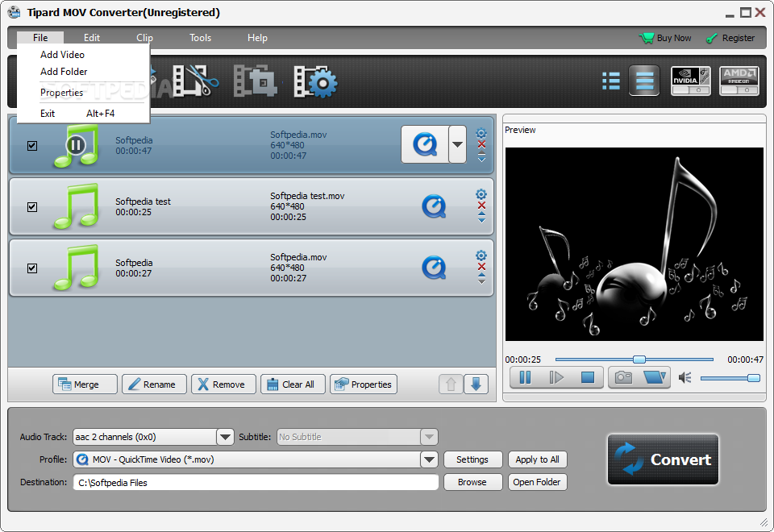Click the Merge button

coord(85,384)
